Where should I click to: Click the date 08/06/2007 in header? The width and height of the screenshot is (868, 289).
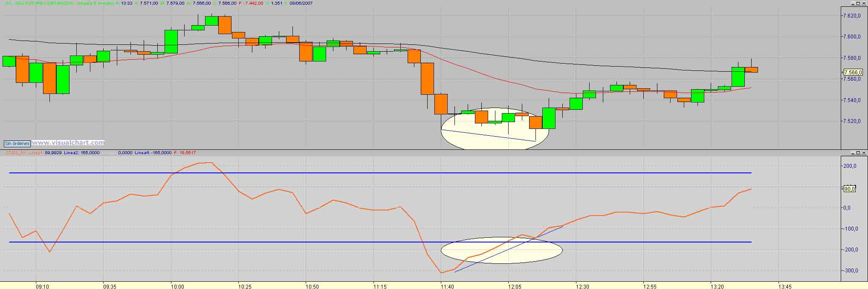[x=301, y=3]
